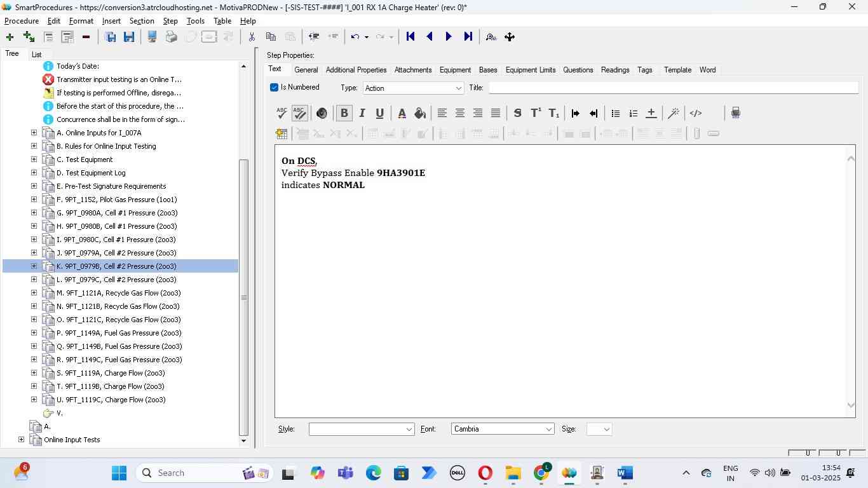Click the cut scissors icon
This screenshot has width=868, height=488.
(252, 37)
